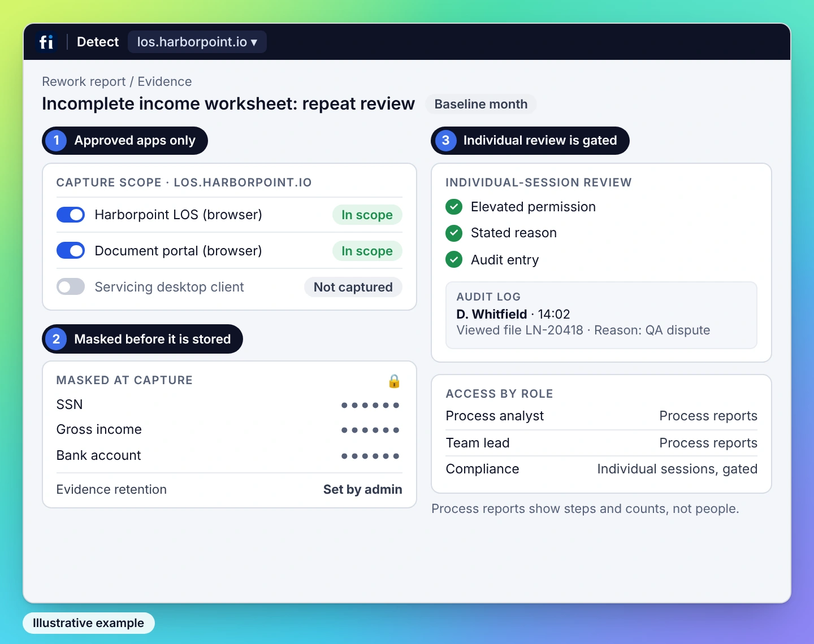Viewport: 814px width, 644px height.
Task: Click D. Whitfield in the audit log
Action: coord(492,314)
